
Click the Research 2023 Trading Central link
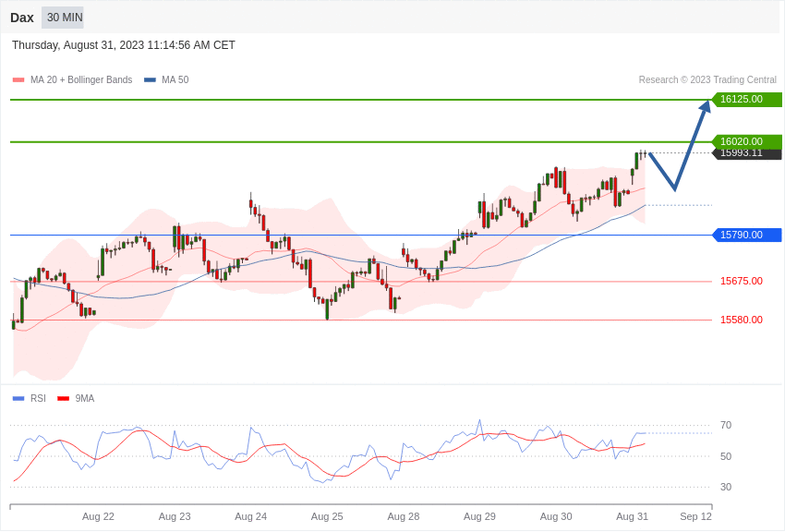[x=706, y=79]
